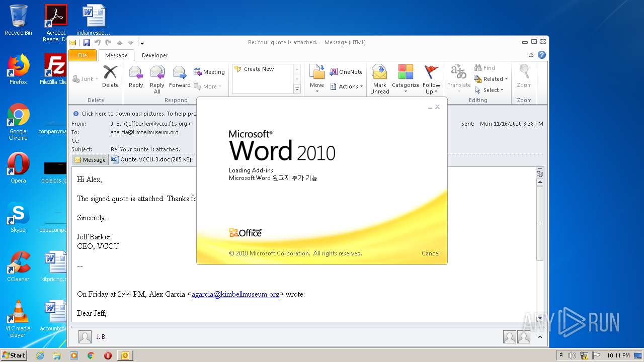Switch to the Developer tab

pyautogui.click(x=155, y=55)
